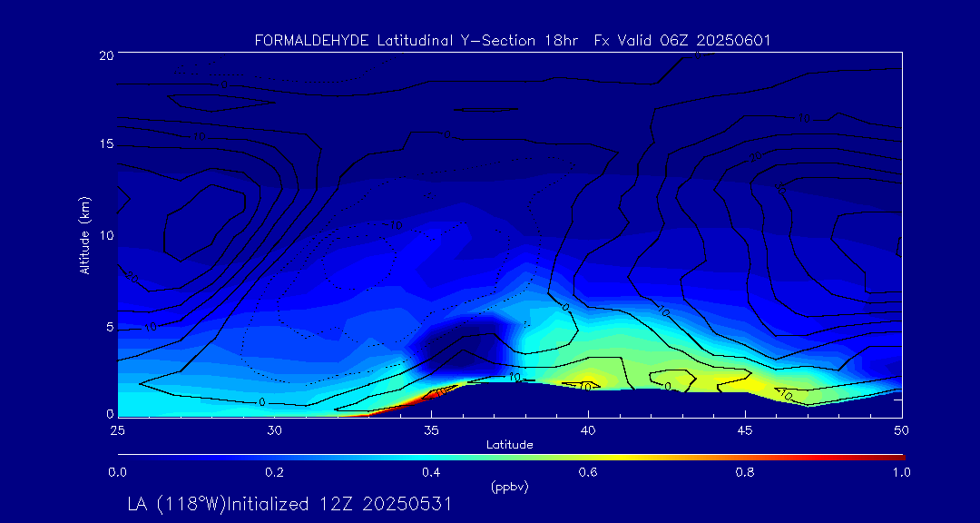Click the colorbar tick label 0.4
980x523 pixels.
[x=431, y=472]
